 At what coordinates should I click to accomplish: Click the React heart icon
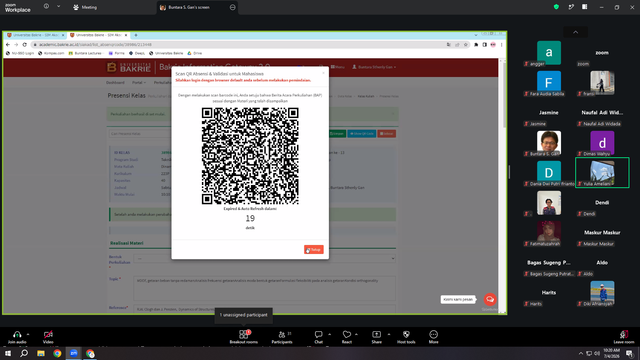(347, 334)
